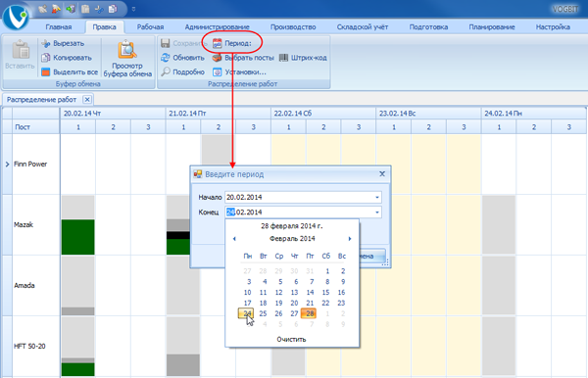Image resolution: width=588 pixels, height=378 pixels.
Task: Open the Конец date dropdown arrow
Action: [x=377, y=213]
